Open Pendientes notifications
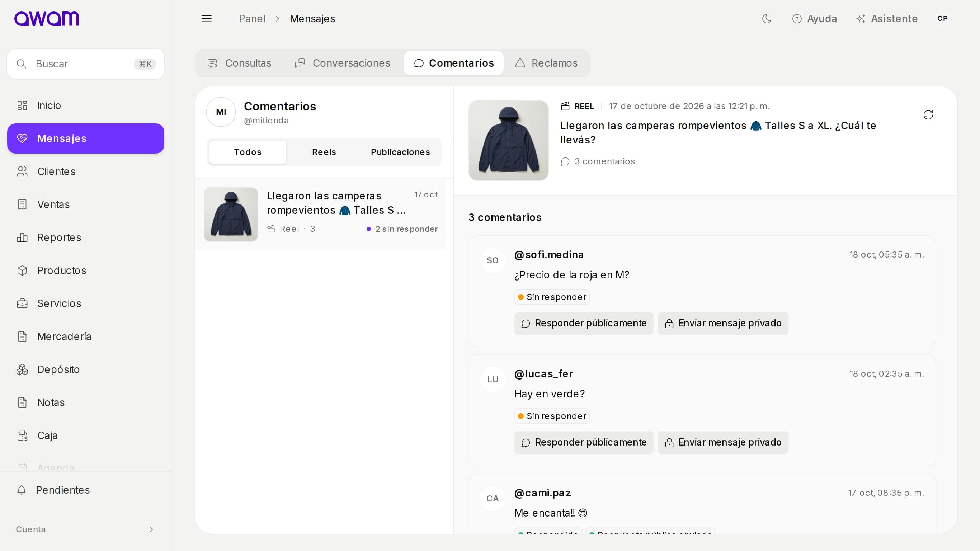The height and width of the screenshot is (551, 980). click(86, 490)
